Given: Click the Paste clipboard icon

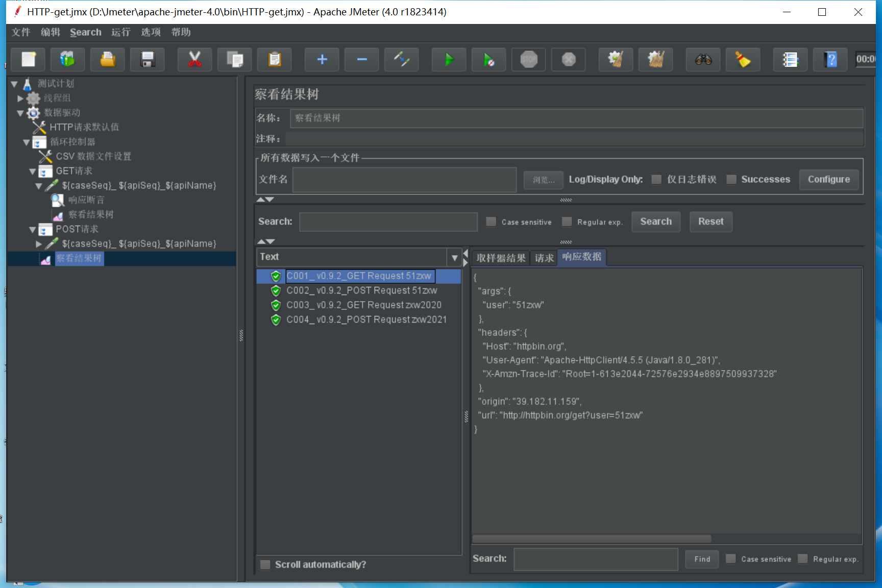Looking at the screenshot, I should pos(275,60).
